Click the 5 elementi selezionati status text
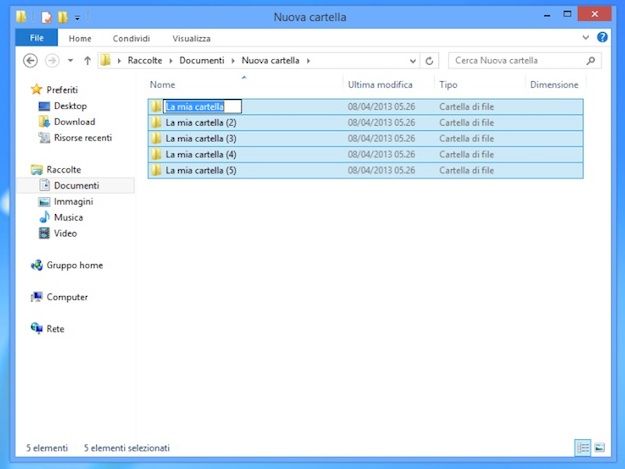 (127, 448)
